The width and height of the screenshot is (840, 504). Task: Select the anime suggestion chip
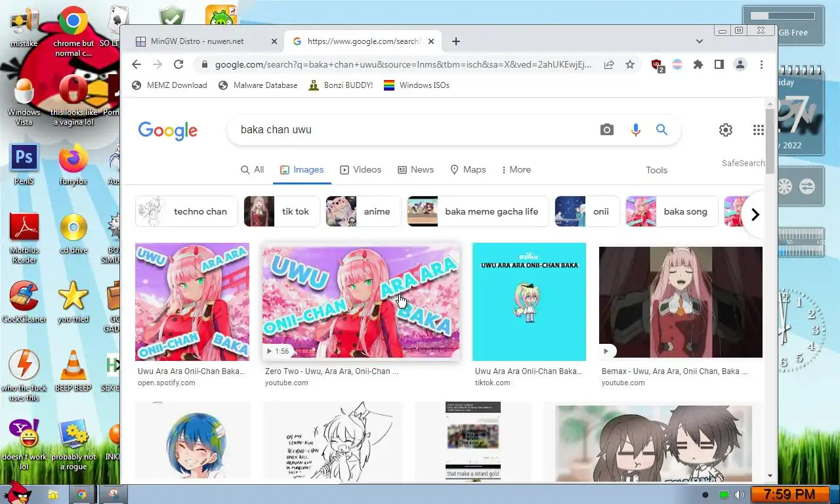[363, 211]
